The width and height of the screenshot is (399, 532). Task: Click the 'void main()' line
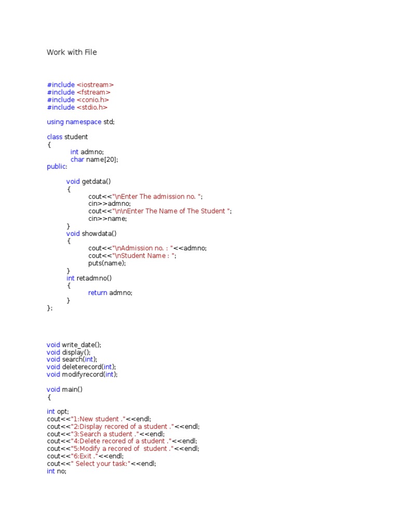pos(64,389)
